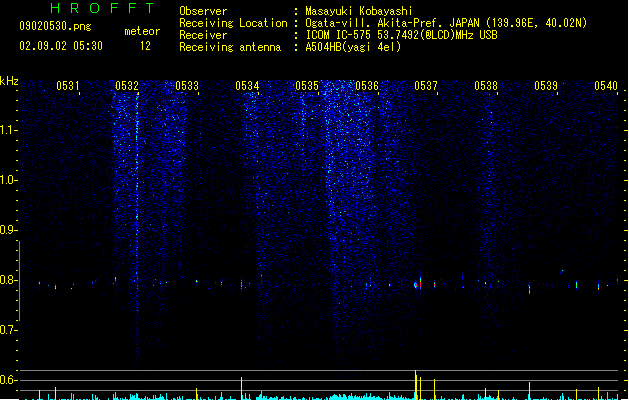Click the red meteor echo near 0534
Viewport: 629px width, 400px height.
(241, 284)
